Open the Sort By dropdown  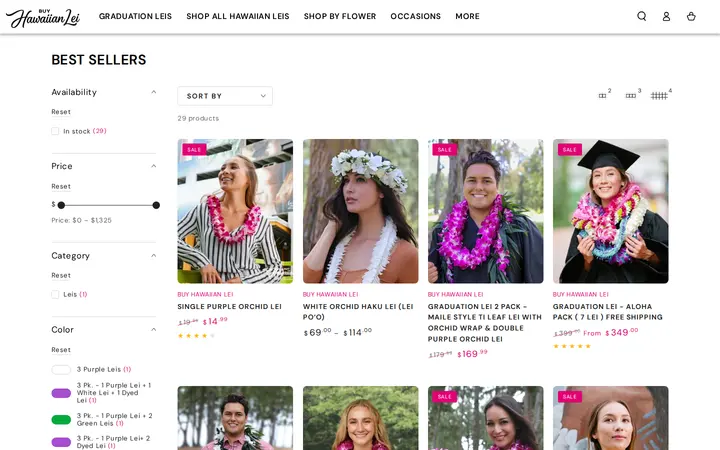[x=225, y=96]
